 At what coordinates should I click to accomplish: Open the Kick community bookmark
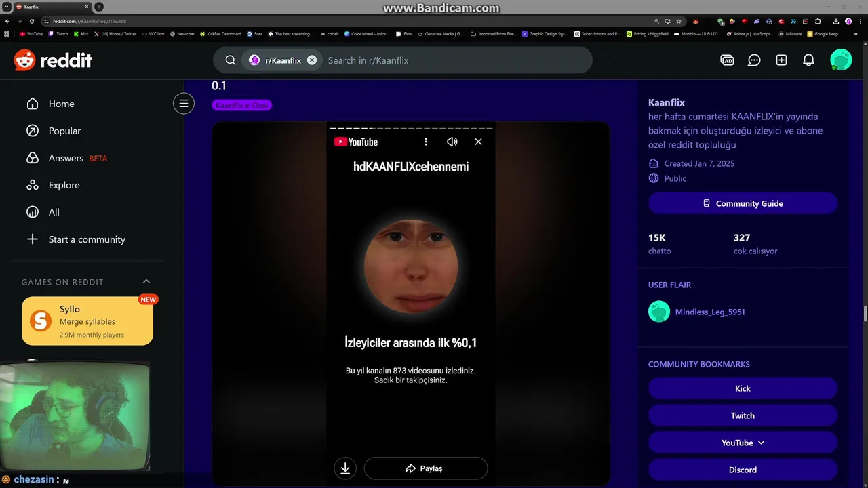[x=743, y=388]
